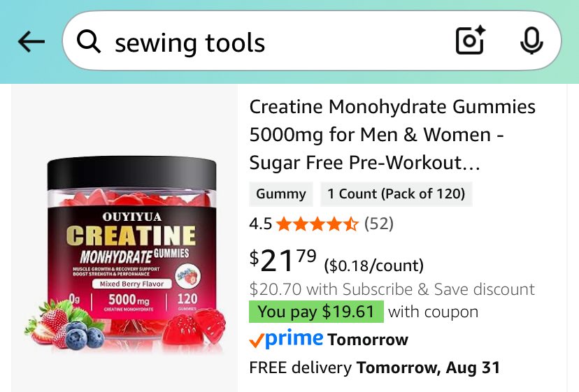Tap the back arrow icon
The height and width of the screenshot is (392, 579).
click(31, 41)
